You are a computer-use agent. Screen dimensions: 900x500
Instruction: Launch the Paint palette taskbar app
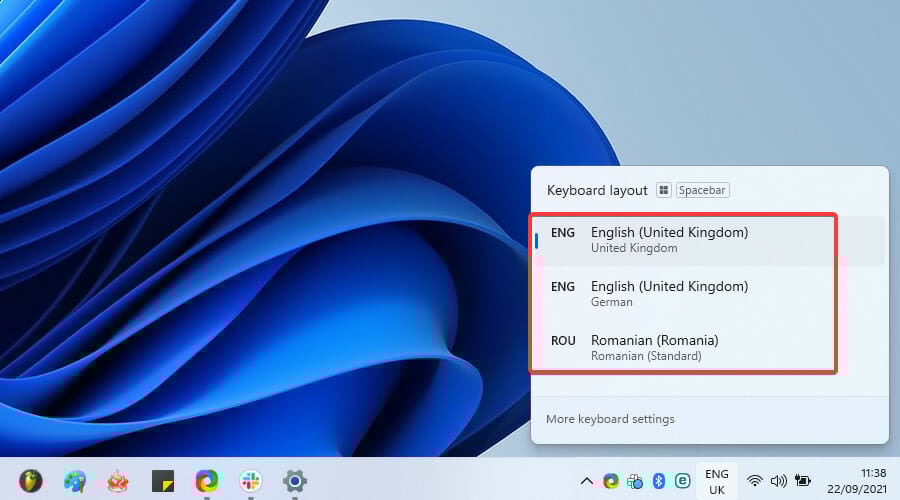(x=75, y=481)
